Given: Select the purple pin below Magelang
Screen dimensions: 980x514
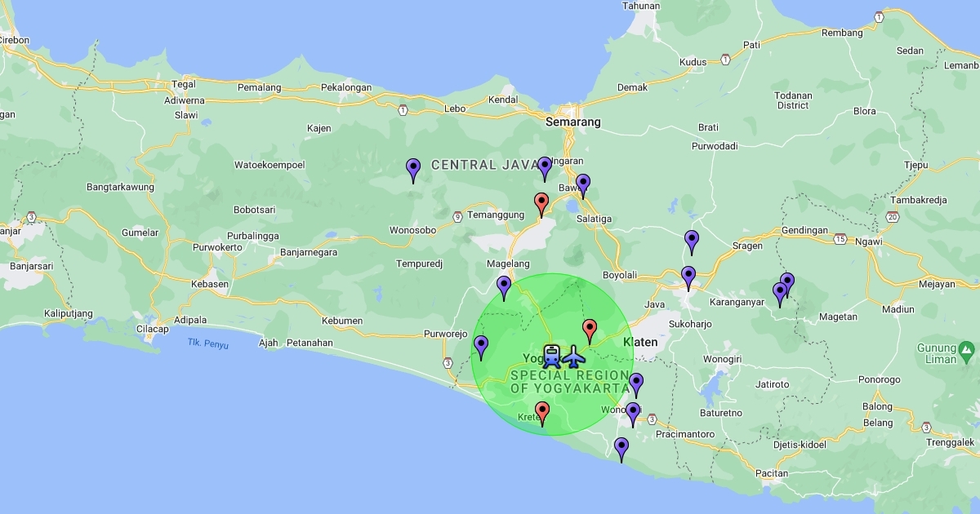Looking at the screenshot, I should [504, 287].
